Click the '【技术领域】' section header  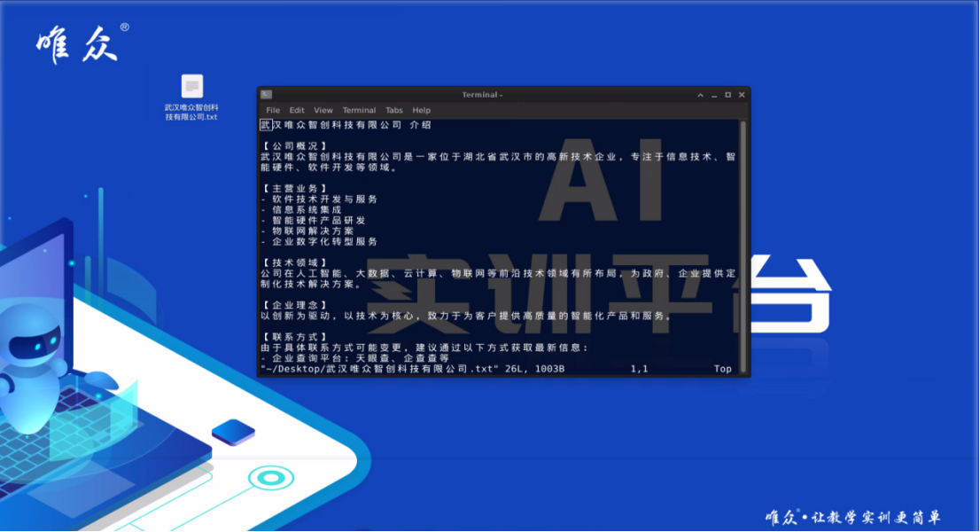click(294, 262)
